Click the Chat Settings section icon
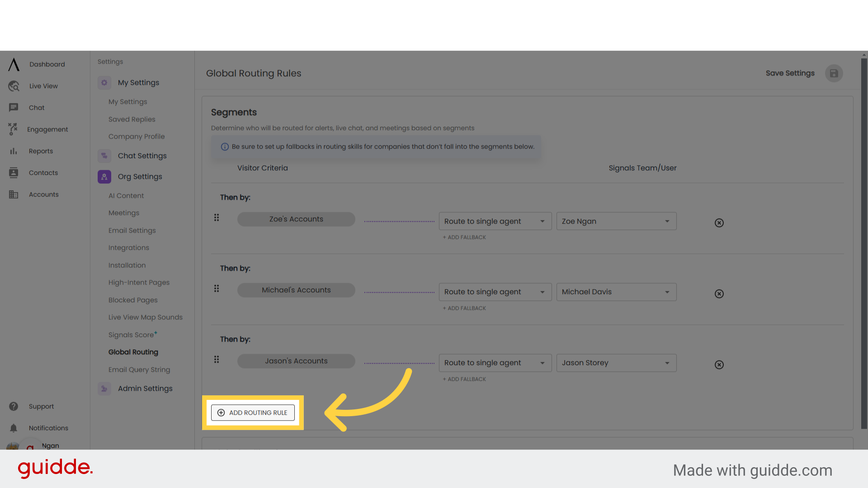This screenshot has width=868, height=488. 104,156
